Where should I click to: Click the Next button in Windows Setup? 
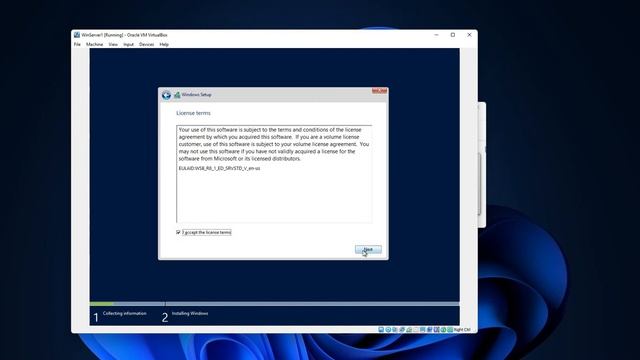368,249
